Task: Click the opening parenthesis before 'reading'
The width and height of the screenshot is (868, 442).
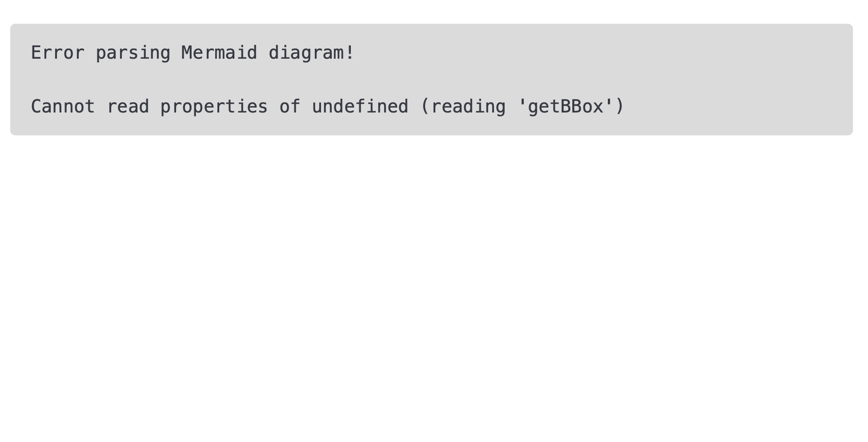Action: point(425,107)
